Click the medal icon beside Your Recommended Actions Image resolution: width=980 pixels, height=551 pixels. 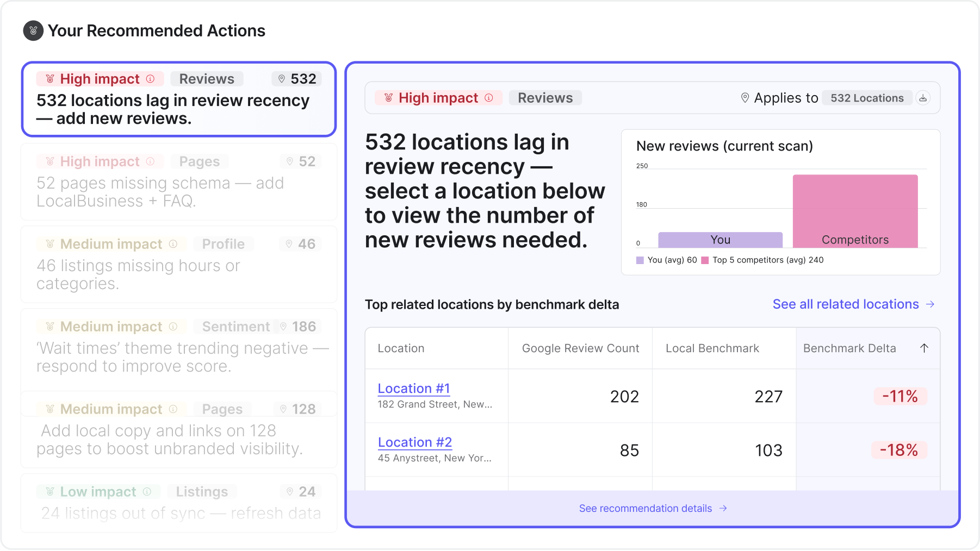33,31
